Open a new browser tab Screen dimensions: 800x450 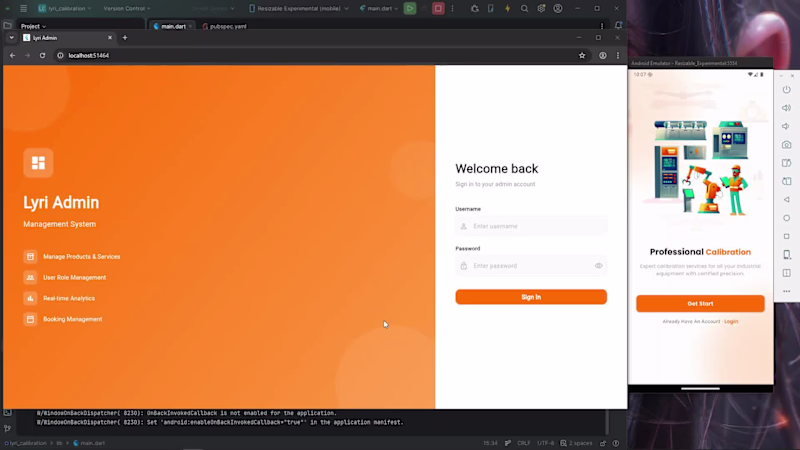pyautogui.click(x=124, y=38)
